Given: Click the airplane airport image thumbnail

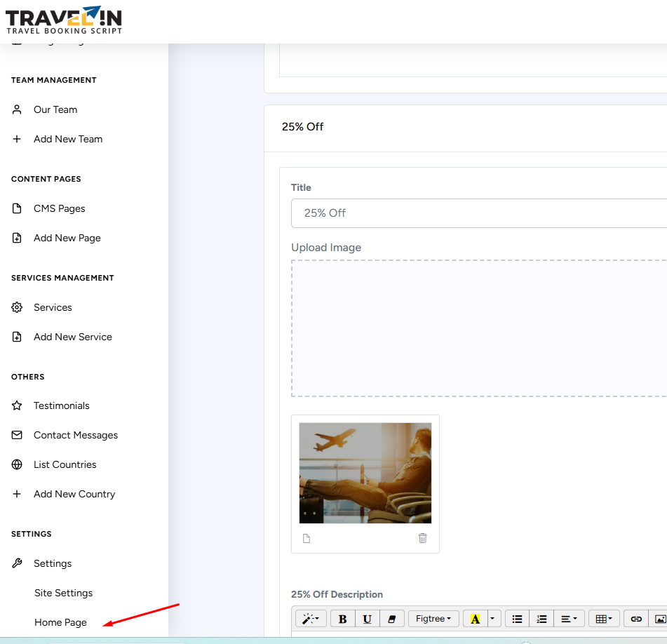Looking at the screenshot, I should coord(365,472).
